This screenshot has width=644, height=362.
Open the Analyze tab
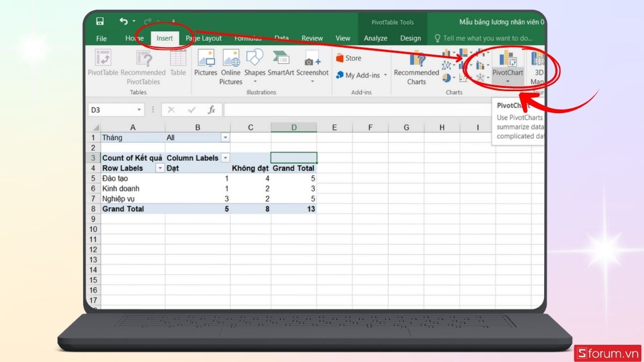[375, 38]
